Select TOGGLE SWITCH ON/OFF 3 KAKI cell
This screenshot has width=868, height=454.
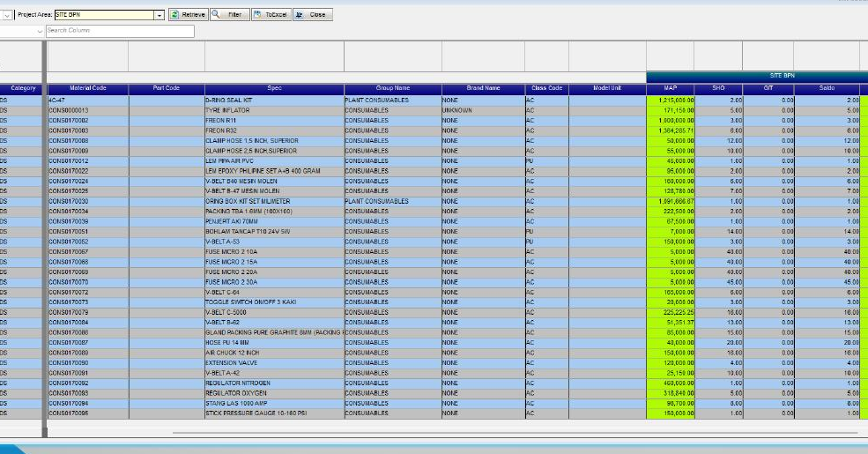click(275, 301)
